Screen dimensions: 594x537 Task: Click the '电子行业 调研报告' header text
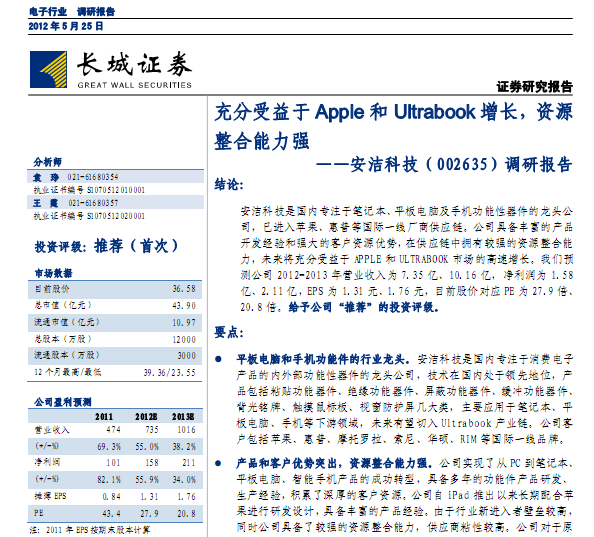click(72, 12)
